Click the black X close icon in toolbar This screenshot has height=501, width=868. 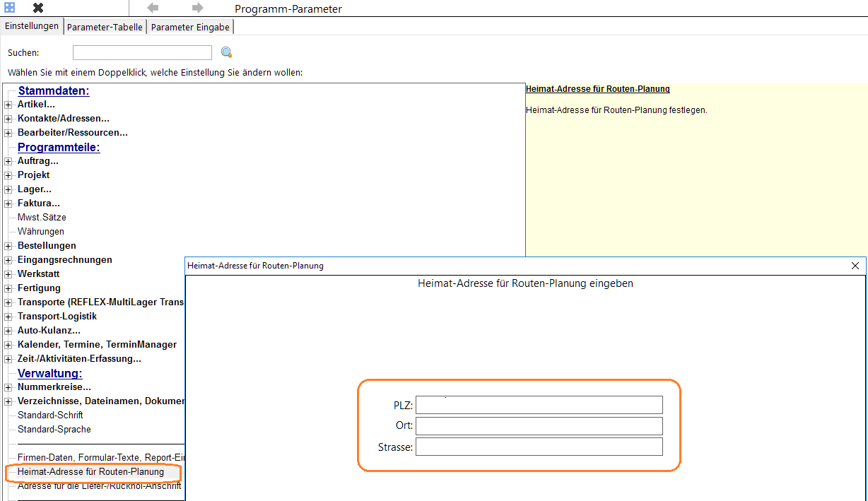38,8
